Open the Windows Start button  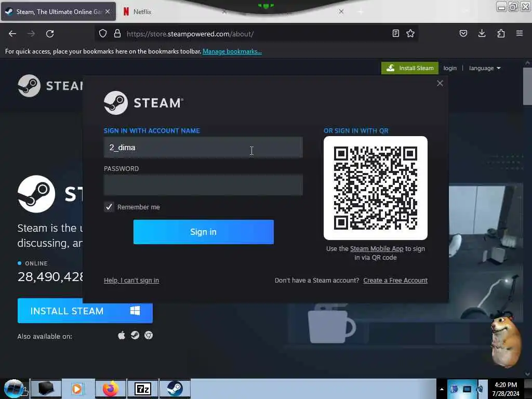pos(14,389)
